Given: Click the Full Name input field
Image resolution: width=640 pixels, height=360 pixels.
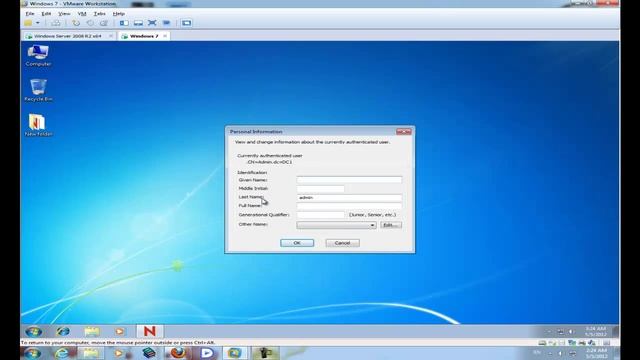Looking at the screenshot, I should (x=349, y=206).
